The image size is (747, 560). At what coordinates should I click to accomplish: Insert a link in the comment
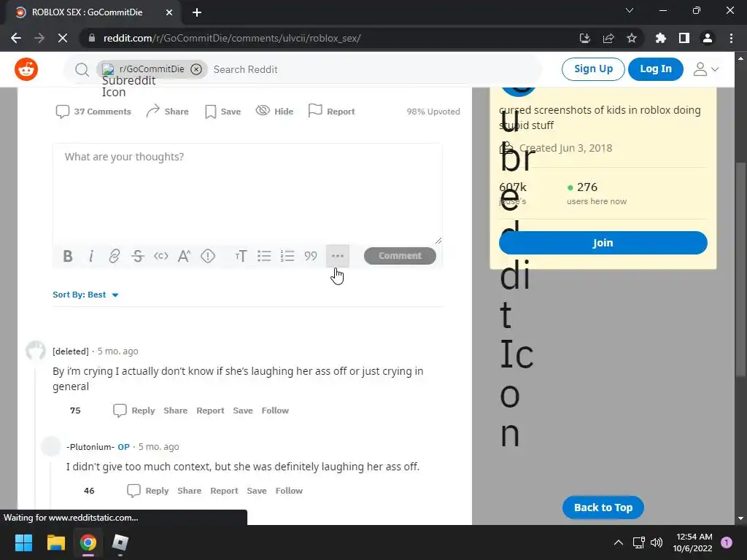pyautogui.click(x=115, y=256)
